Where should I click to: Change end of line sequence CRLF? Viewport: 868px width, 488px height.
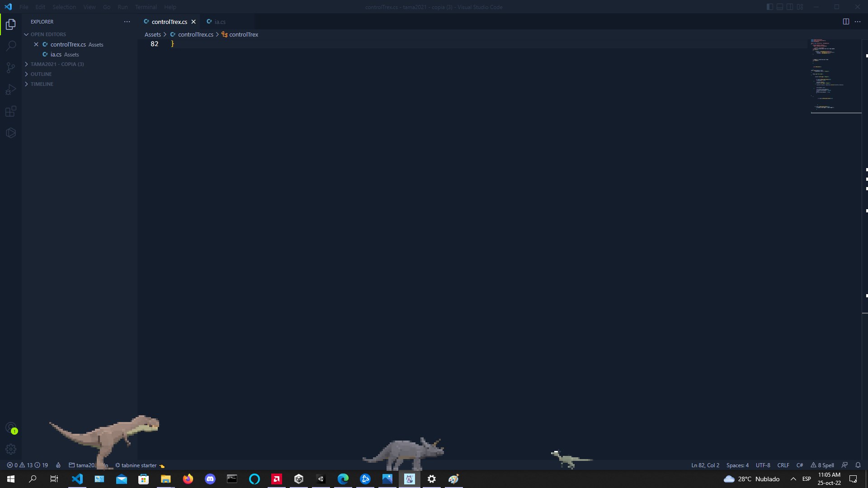(x=783, y=465)
